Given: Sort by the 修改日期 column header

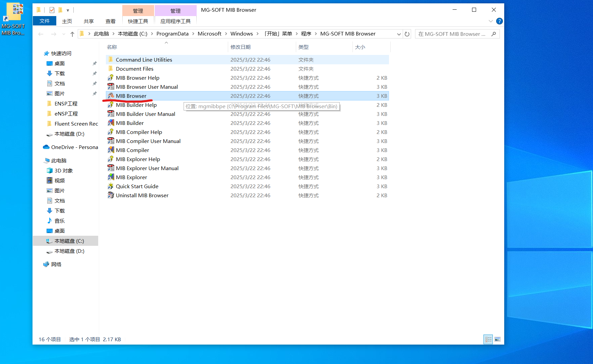Looking at the screenshot, I should (x=241, y=47).
